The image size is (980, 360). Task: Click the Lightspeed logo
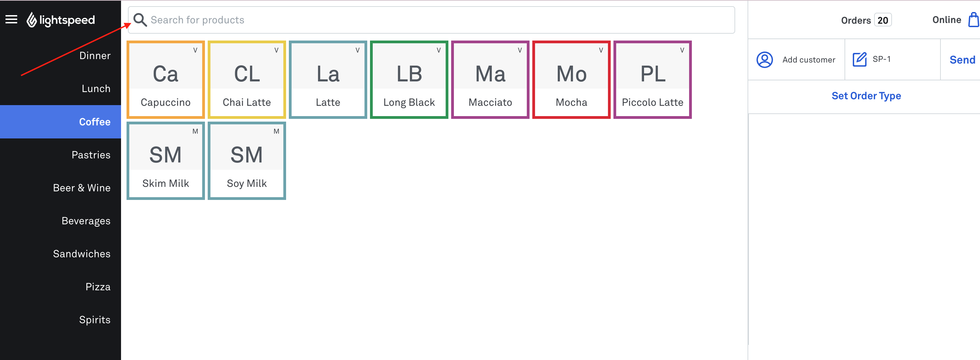61,20
